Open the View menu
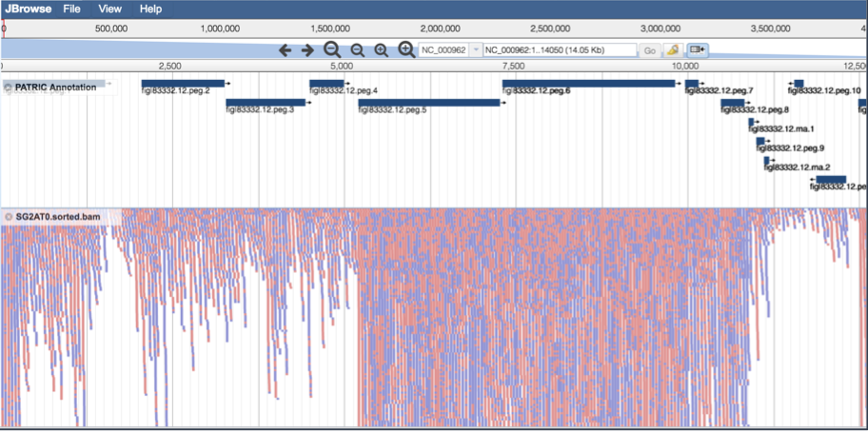The height and width of the screenshot is (432, 868). click(109, 9)
